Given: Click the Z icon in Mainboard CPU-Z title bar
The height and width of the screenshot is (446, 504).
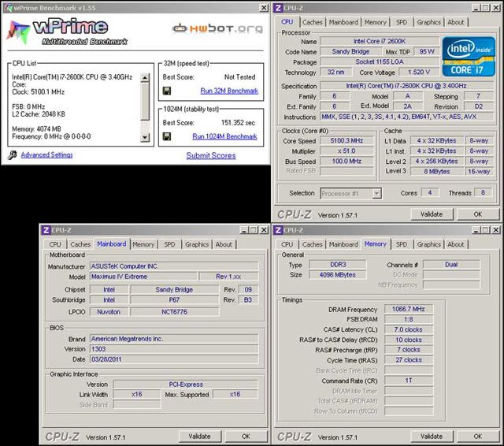Looking at the screenshot, I should tap(46, 230).
